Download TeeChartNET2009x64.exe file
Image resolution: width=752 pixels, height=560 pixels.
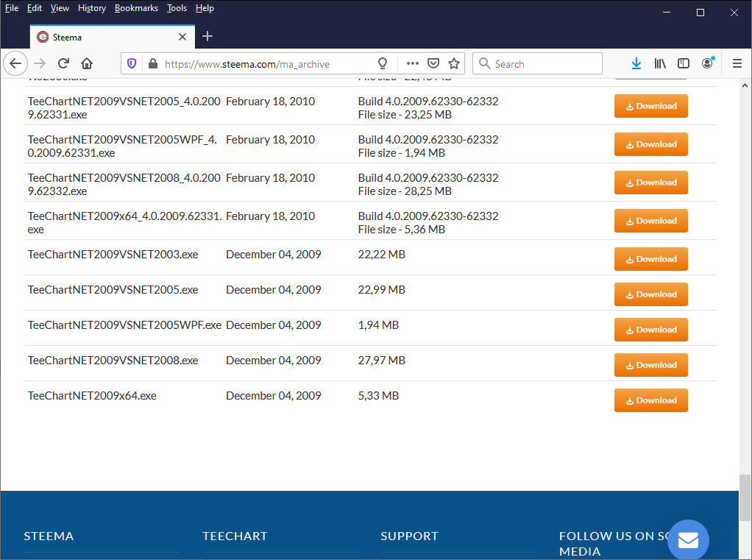coord(650,400)
